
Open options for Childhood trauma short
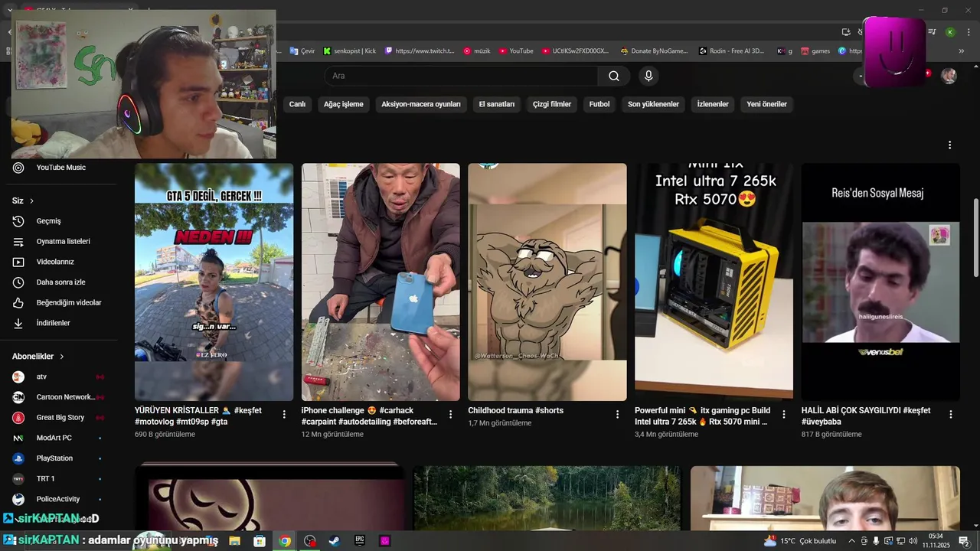(617, 414)
